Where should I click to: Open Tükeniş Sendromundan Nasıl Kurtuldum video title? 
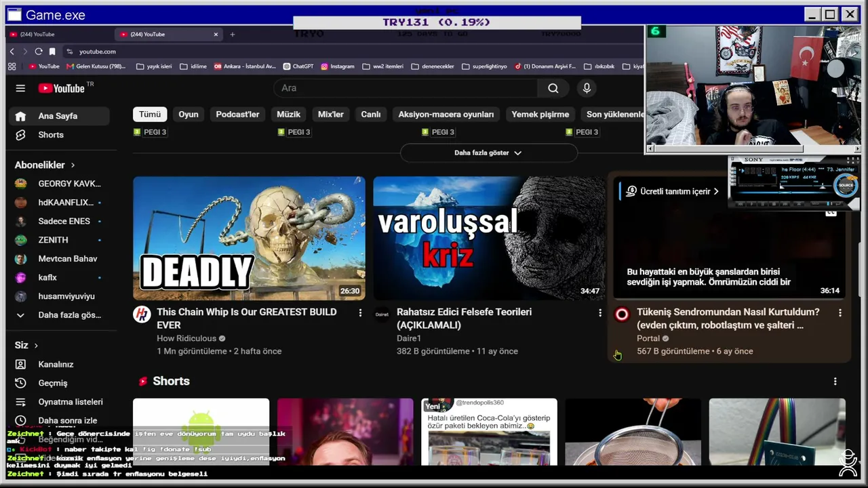728,319
